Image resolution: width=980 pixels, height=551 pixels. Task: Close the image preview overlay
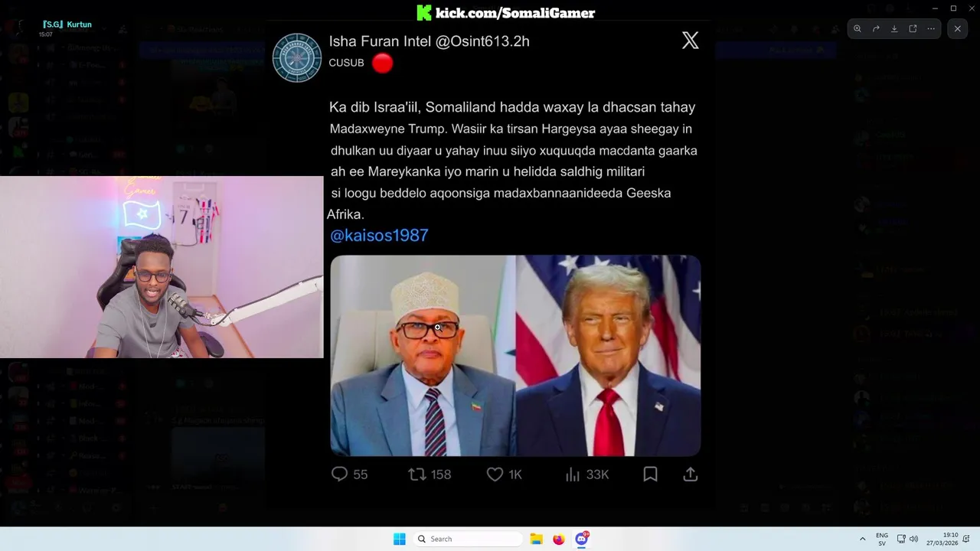957,29
